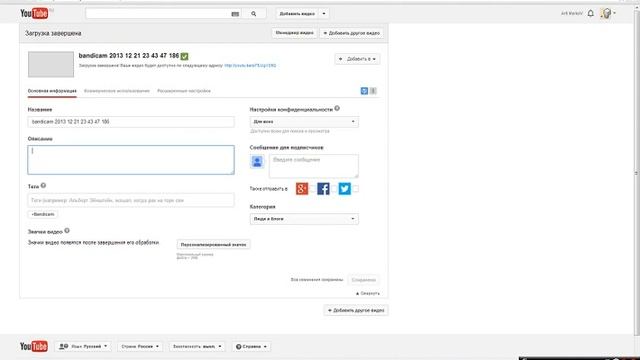This screenshot has width=640, height=360.
Task: Click the magnifier search button
Action: (253, 14)
